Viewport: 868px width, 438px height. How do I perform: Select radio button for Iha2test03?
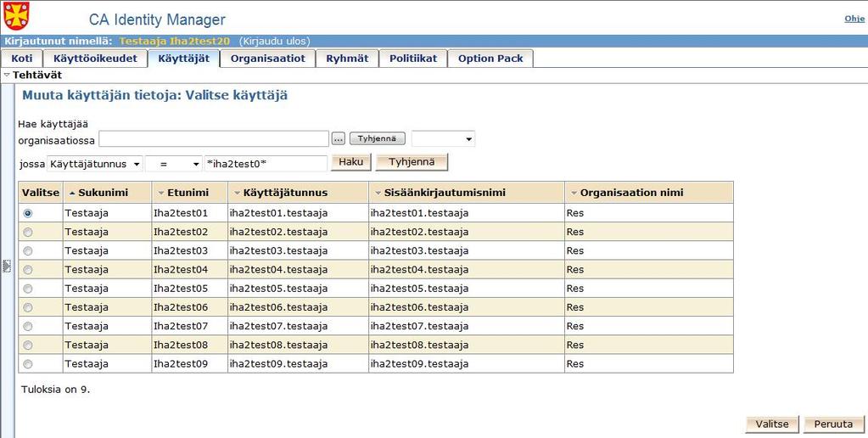28,251
